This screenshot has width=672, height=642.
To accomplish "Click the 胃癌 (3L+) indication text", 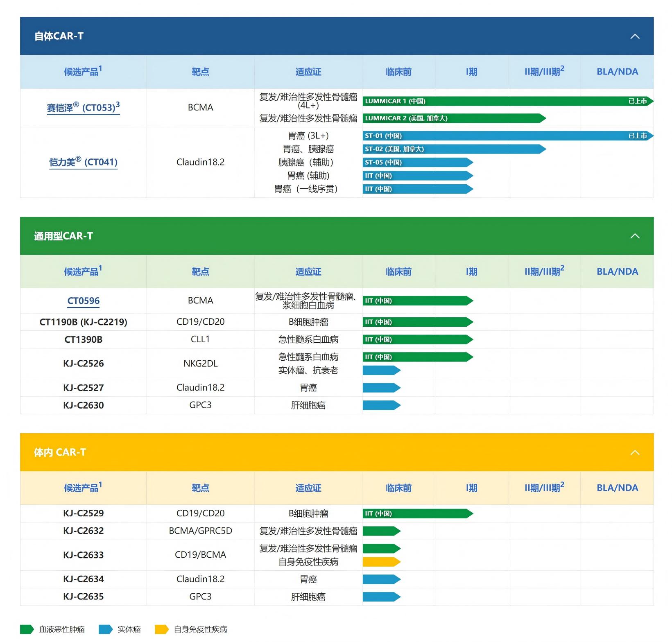I will click(x=308, y=136).
